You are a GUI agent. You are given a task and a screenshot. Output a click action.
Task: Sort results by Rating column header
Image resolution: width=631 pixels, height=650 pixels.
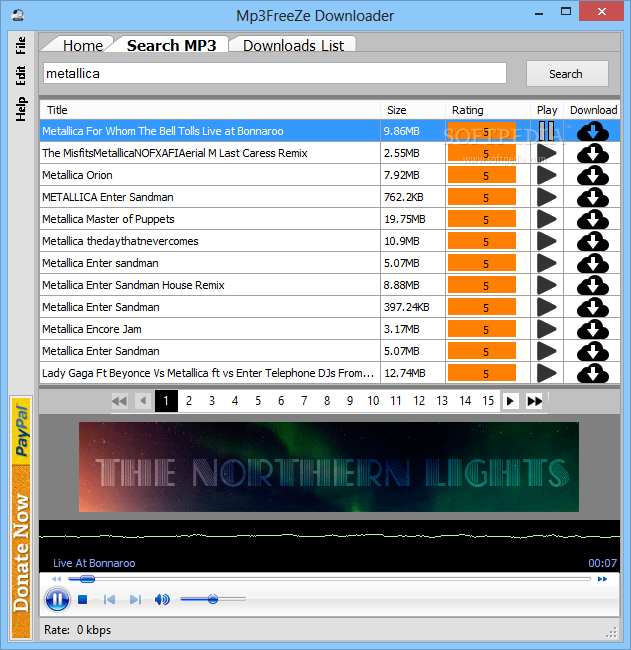(488, 110)
